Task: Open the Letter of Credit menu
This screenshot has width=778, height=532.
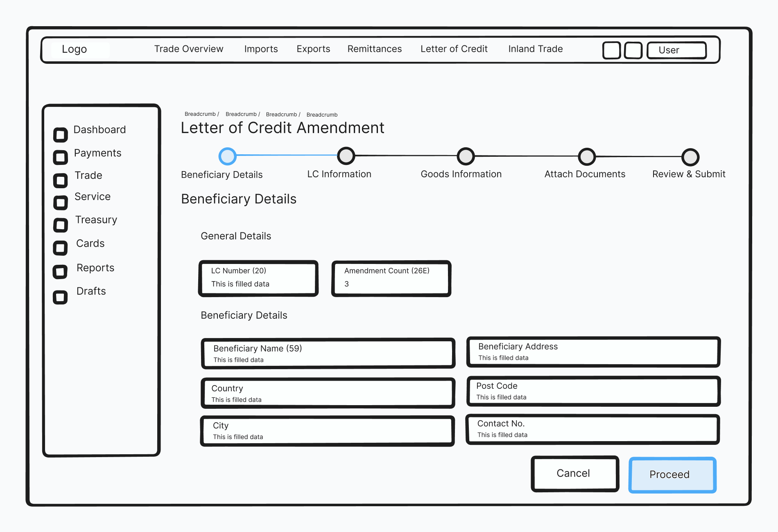Action: pos(454,49)
